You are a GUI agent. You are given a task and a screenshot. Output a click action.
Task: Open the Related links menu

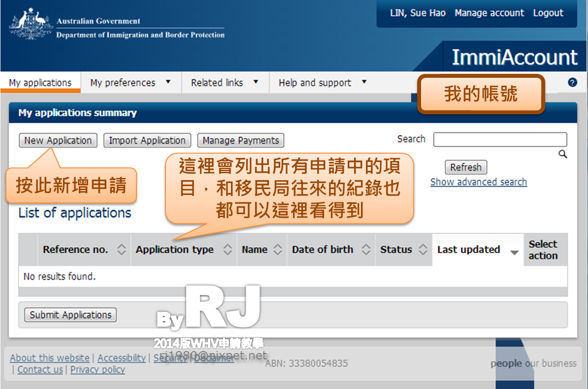(225, 83)
